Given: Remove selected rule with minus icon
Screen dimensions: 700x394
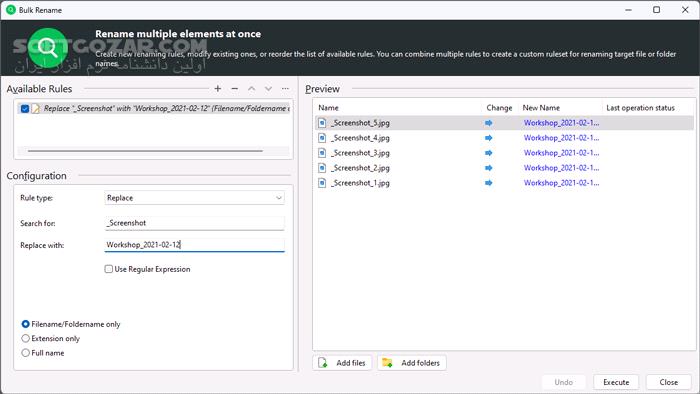Looking at the screenshot, I should 234,88.
